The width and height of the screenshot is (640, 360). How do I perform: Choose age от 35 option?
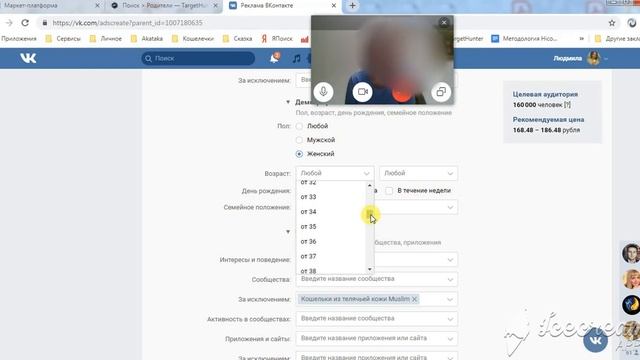pos(331,227)
